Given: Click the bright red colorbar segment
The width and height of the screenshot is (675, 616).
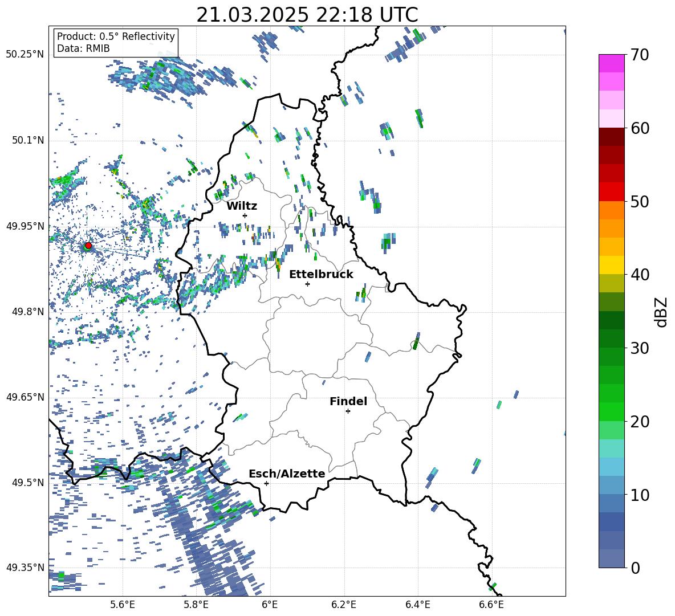Looking at the screenshot, I should click(x=611, y=192).
